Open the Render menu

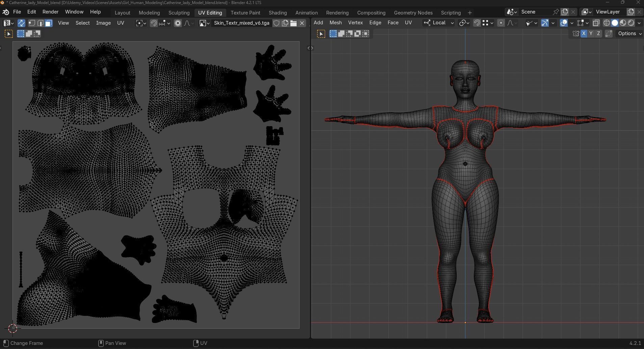pyautogui.click(x=50, y=12)
